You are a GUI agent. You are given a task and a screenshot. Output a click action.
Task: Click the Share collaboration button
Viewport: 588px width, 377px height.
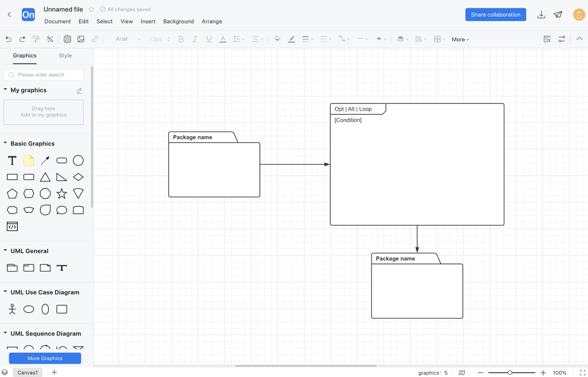pyautogui.click(x=496, y=15)
